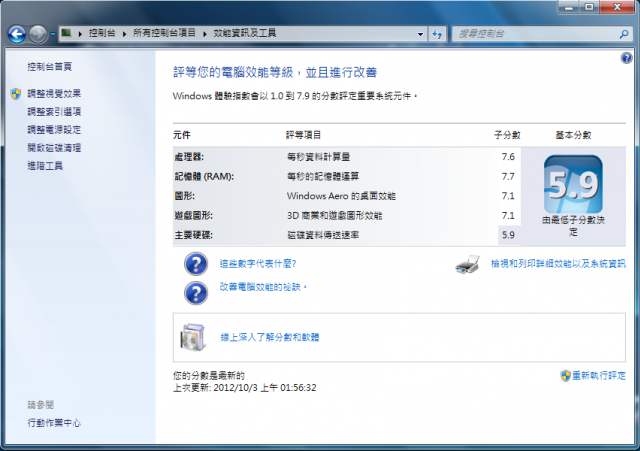640x451 pixels.
Task: Select the 主要硬碟 row label
Action: [x=193, y=235]
